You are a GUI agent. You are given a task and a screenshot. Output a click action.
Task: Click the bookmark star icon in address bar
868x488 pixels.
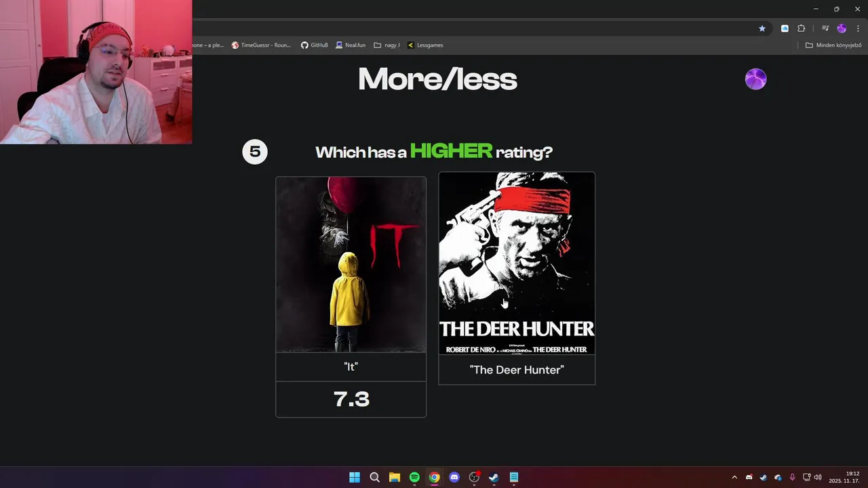(762, 28)
